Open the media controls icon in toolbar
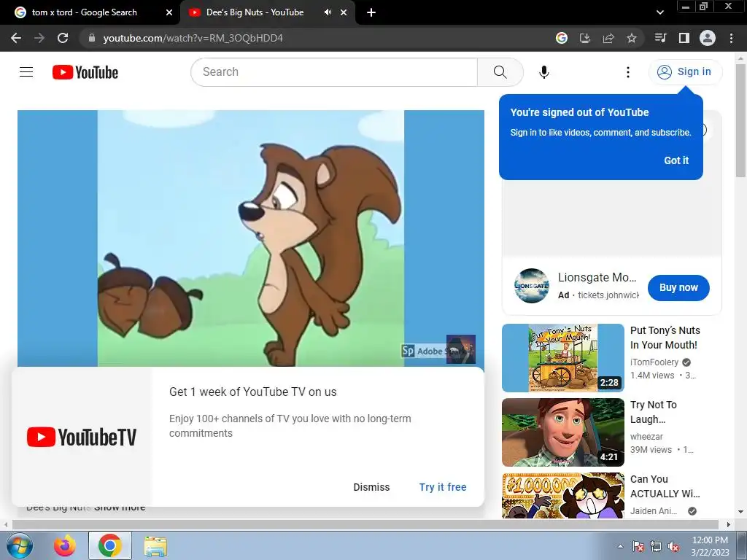The height and width of the screenshot is (560, 747). [x=661, y=38]
